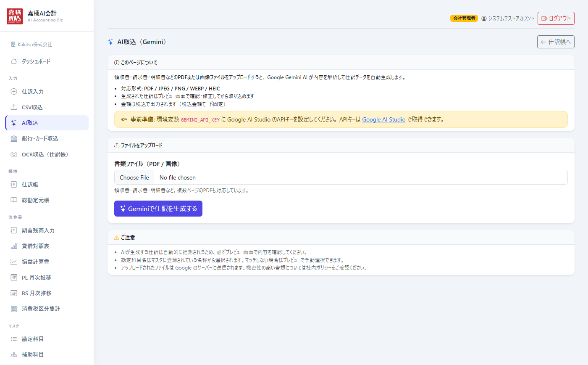This screenshot has height=365, width=588.
Task: Click the 会社管理者 badge
Action: tap(464, 19)
